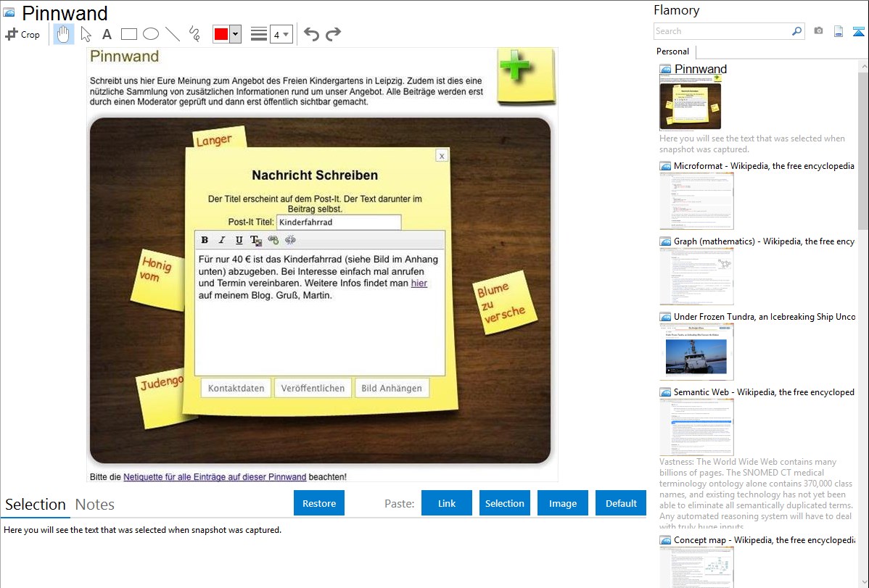Viewport: 869px width, 588px height.
Task: Switch to the Selection tab
Action: (36, 505)
